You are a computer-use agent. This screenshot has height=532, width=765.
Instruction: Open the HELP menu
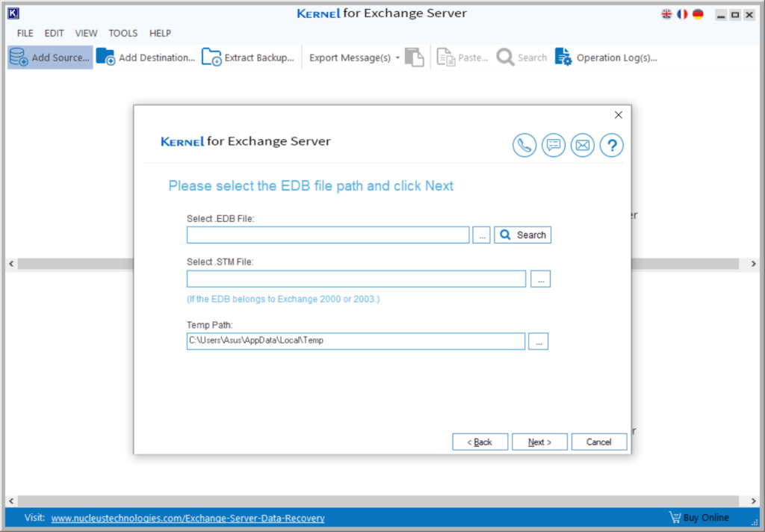click(160, 33)
